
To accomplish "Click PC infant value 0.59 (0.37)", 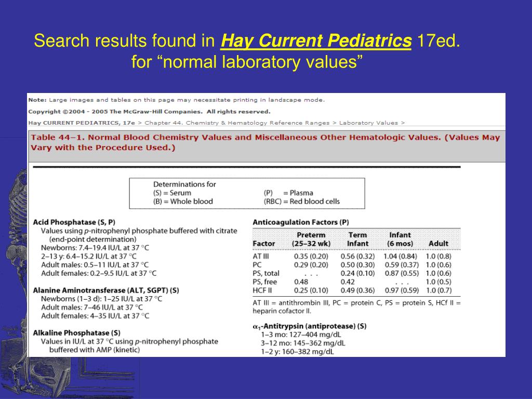I will [402, 265].
